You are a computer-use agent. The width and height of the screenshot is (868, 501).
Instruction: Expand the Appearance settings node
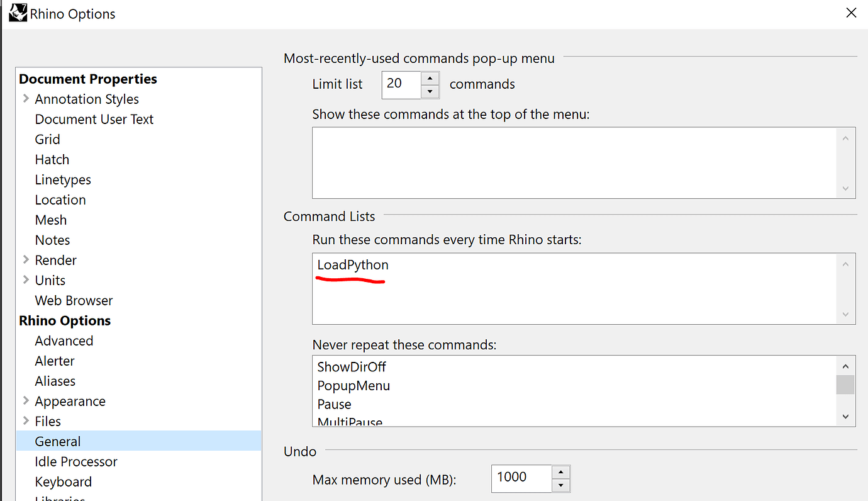point(25,401)
